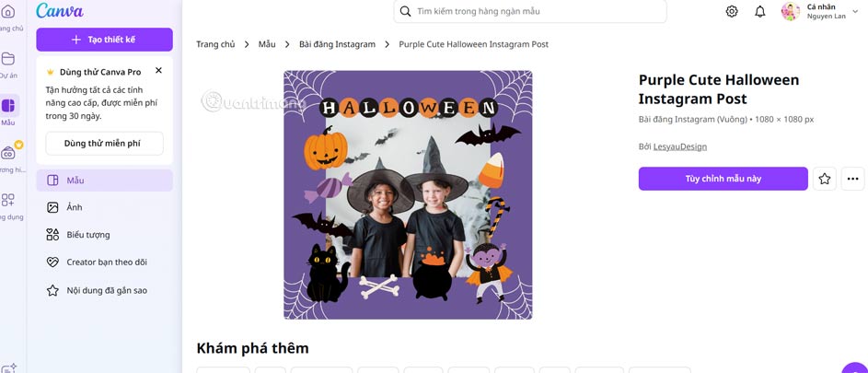Open the settings gear icon
This screenshot has width=868, height=373.
pyautogui.click(x=732, y=11)
